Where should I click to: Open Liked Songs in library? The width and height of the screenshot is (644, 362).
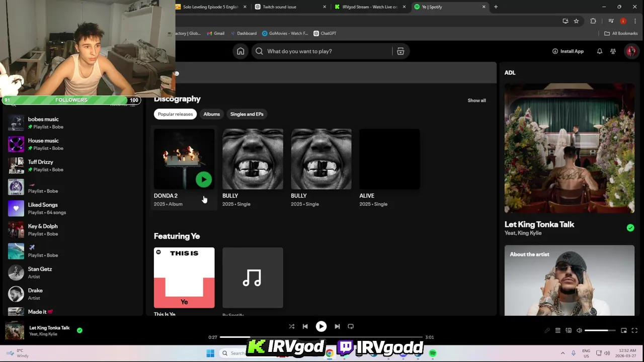pos(73,208)
